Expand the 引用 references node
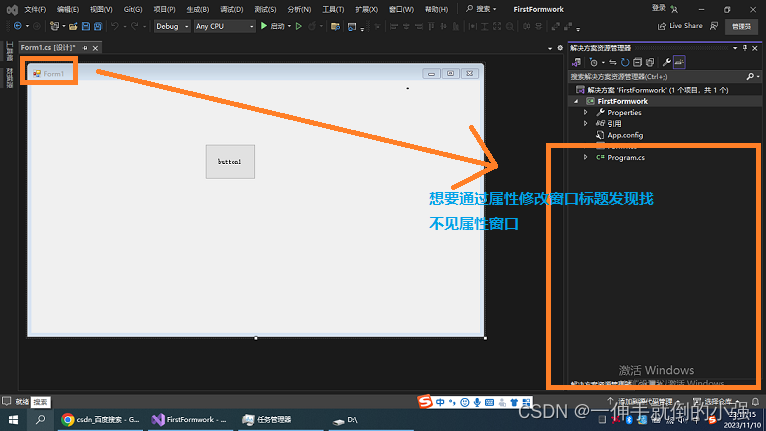Viewport: 766px width, 431px height. coord(585,124)
